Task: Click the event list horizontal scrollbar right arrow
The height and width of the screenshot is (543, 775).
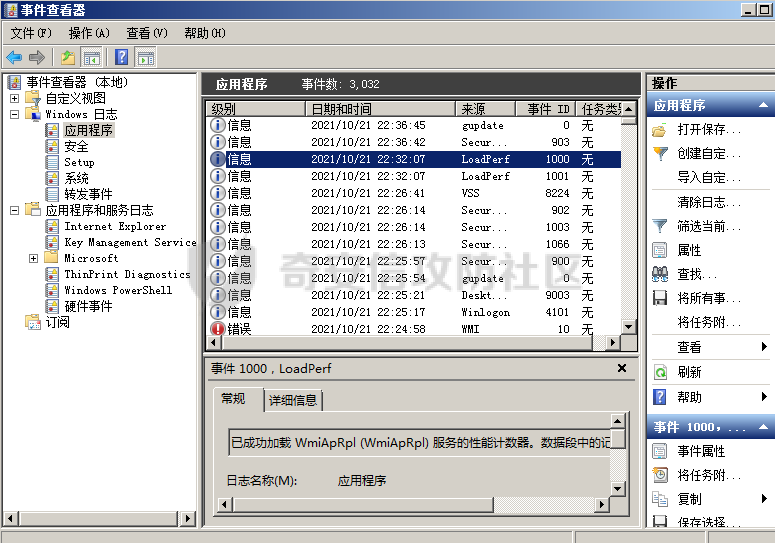Action: 613,342
